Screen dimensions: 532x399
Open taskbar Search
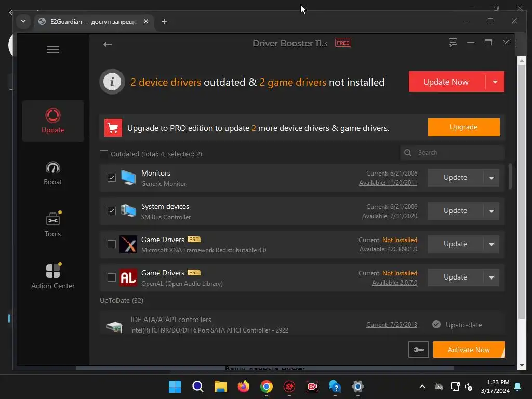click(197, 387)
